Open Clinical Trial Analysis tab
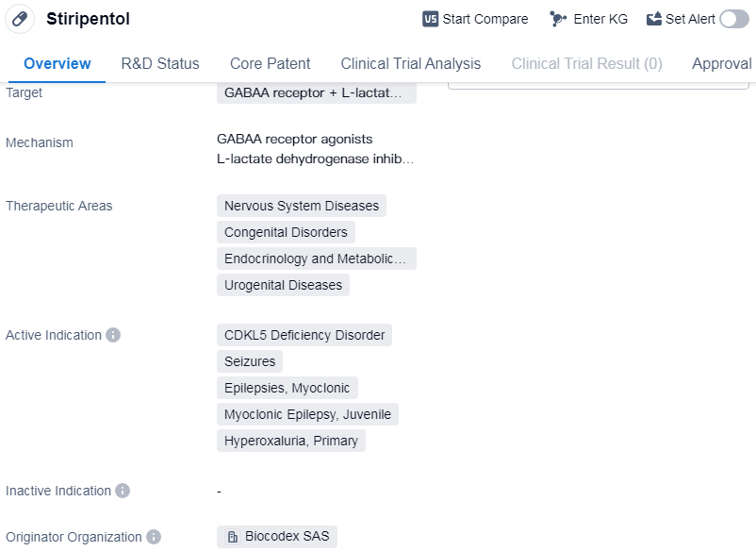The width and height of the screenshot is (756, 551). (411, 64)
